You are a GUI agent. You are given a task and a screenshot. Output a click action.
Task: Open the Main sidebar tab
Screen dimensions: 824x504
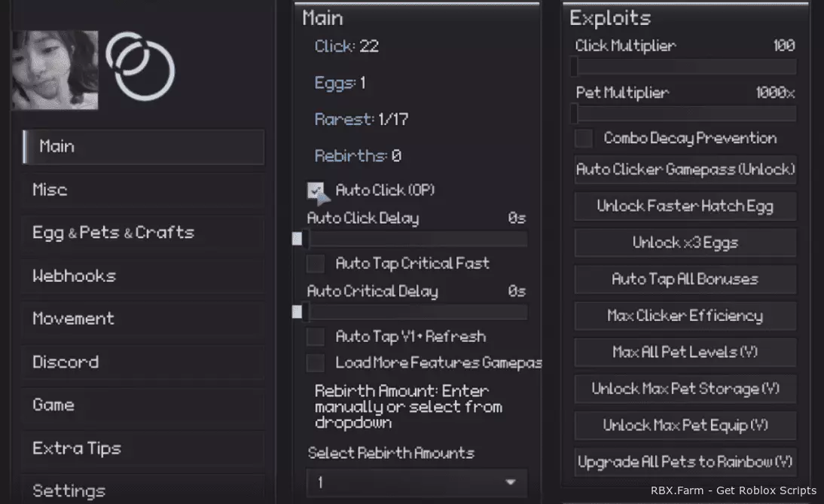[x=143, y=147]
